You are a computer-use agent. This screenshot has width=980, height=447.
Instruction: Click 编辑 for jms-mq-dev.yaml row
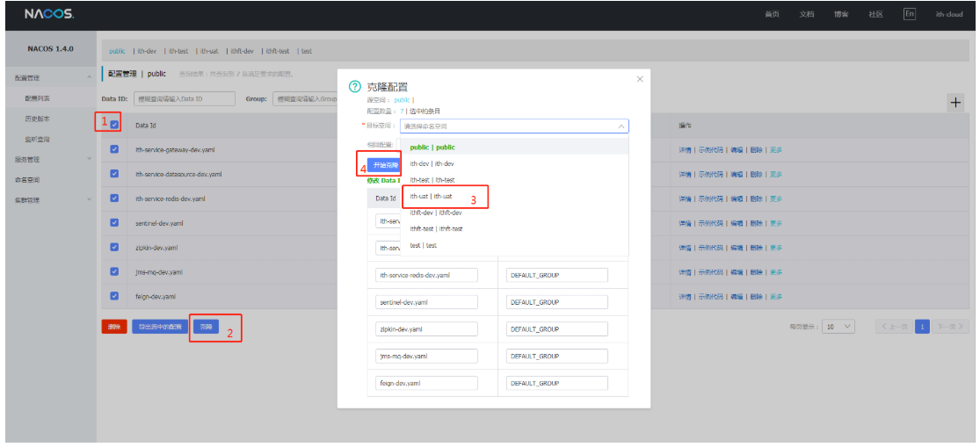coord(737,271)
